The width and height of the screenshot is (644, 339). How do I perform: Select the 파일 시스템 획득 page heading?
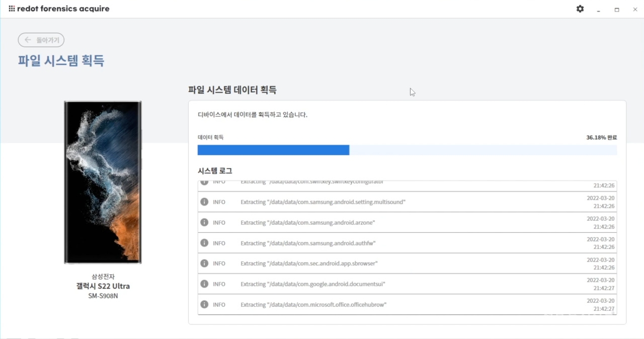click(x=60, y=60)
